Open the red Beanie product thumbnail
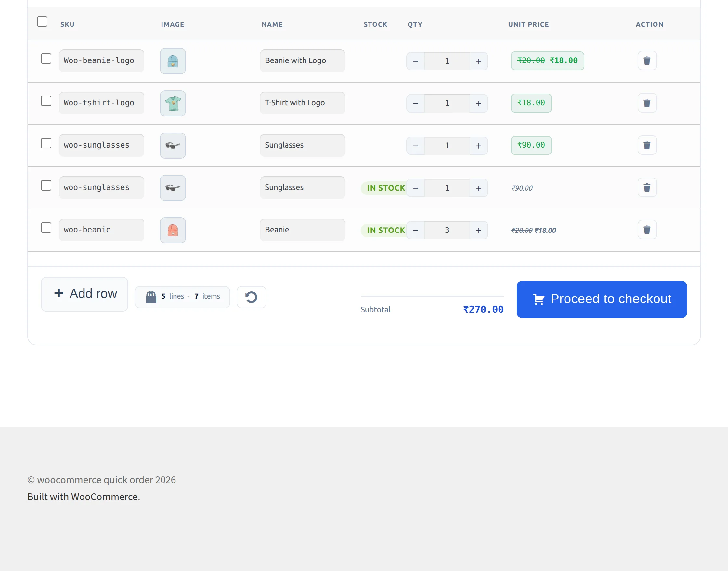 (x=173, y=230)
